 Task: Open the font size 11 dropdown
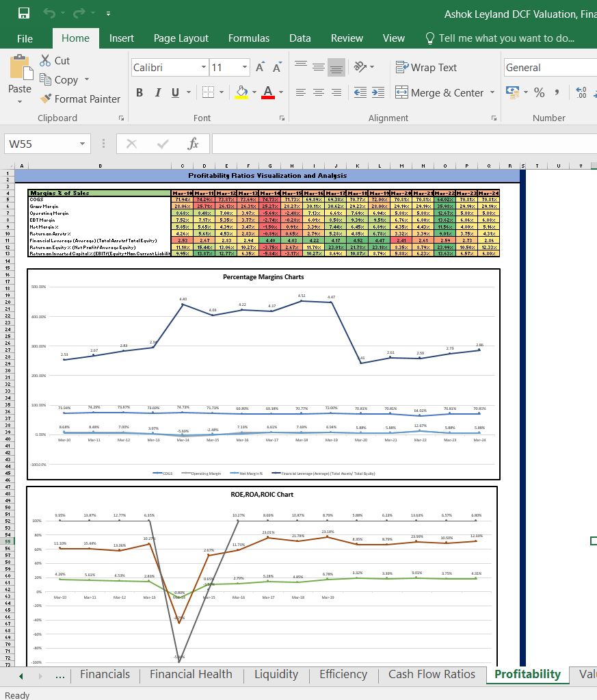[x=245, y=68]
